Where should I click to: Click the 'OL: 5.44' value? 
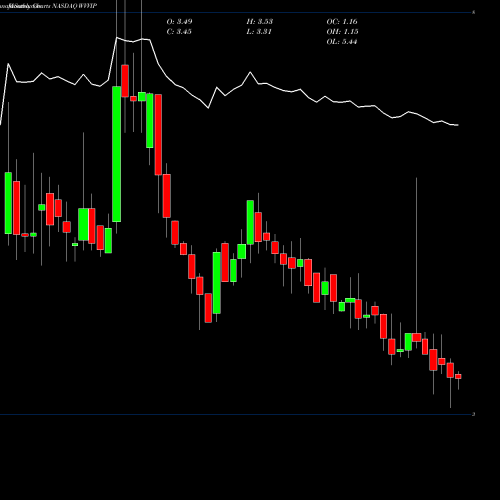[342, 42]
